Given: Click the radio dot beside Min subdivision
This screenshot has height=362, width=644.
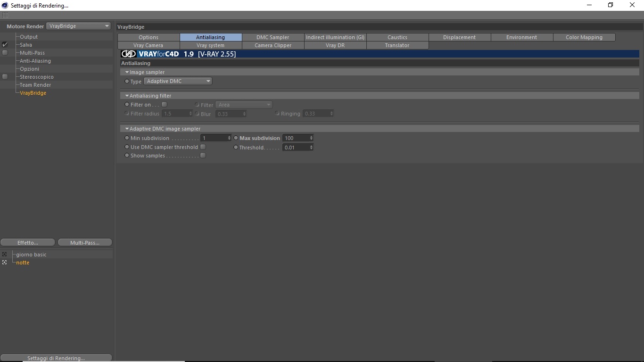Looking at the screenshot, I should pos(127,138).
